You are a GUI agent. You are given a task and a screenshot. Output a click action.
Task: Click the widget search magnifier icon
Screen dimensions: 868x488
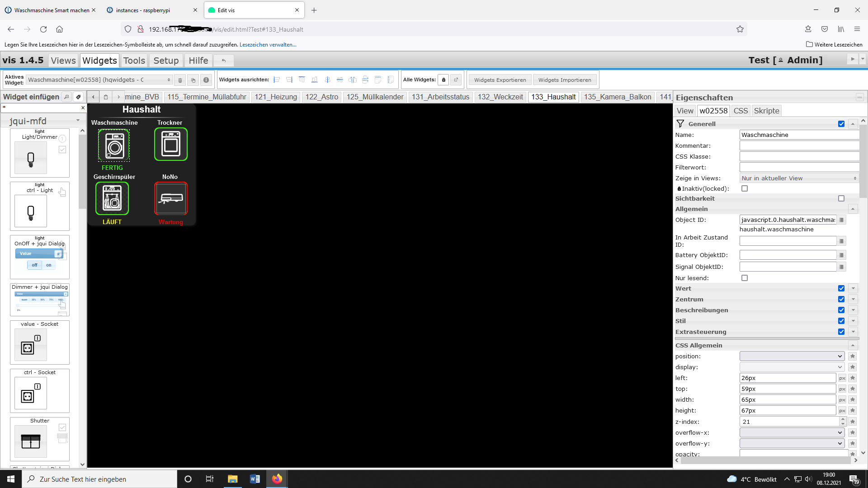(x=66, y=97)
